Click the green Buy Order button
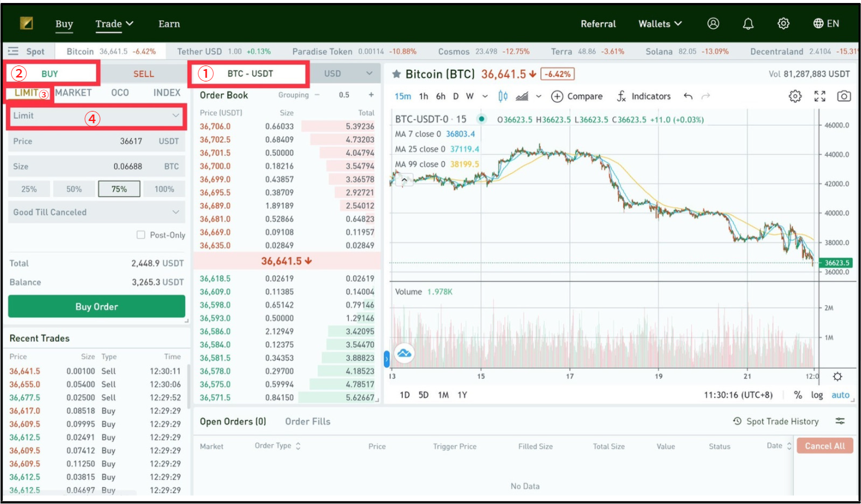 pos(97,307)
